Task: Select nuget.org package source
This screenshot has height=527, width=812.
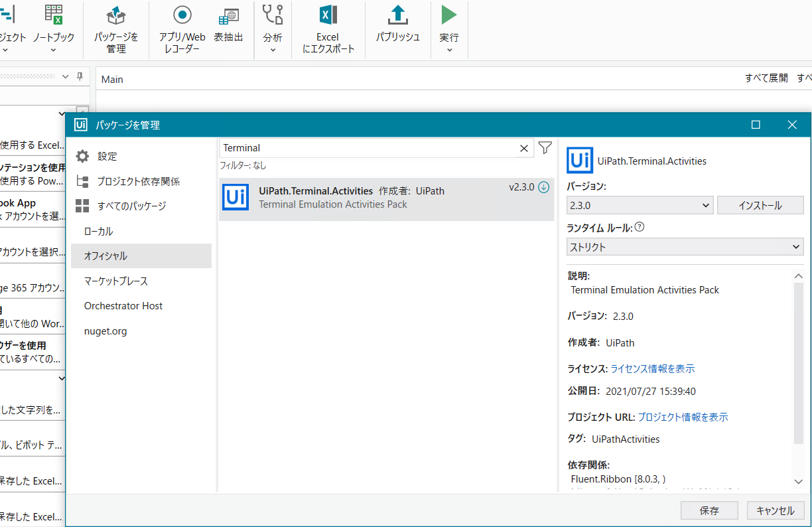Action: pyautogui.click(x=141, y=331)
